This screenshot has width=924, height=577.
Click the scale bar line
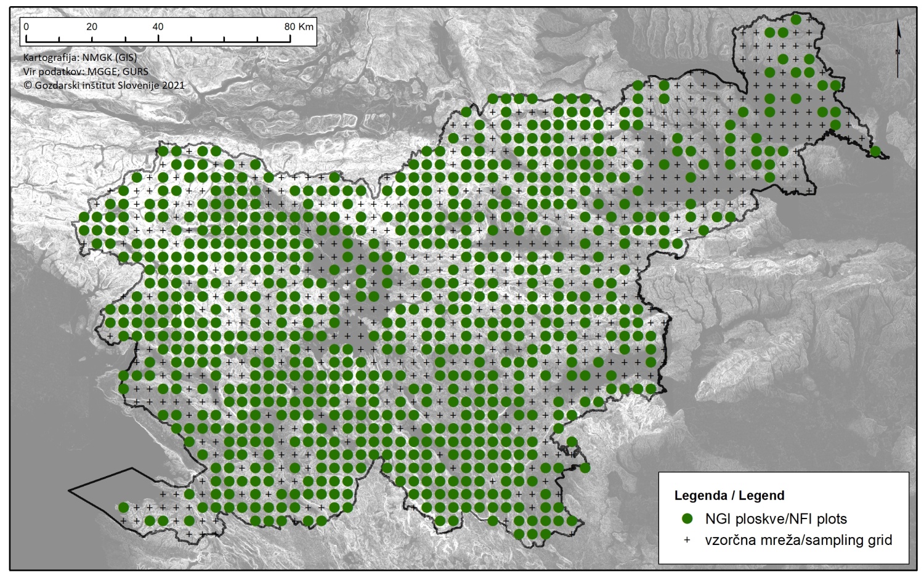click(x=158, y=39)
